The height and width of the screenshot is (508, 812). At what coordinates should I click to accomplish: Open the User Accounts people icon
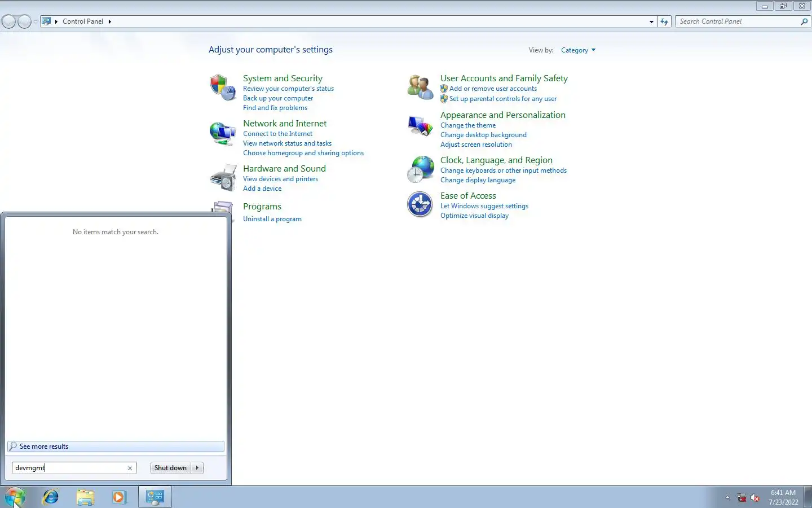tap(420, 87)
